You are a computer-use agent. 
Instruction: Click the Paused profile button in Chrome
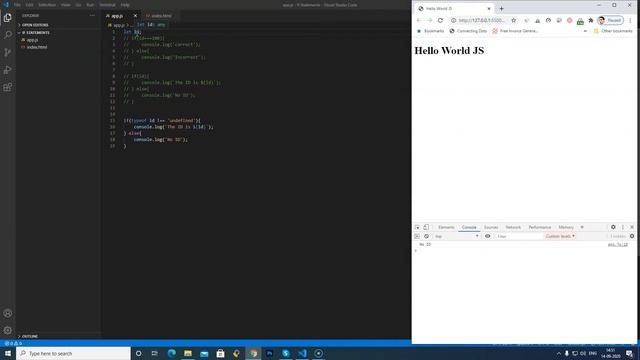(610, 20)
